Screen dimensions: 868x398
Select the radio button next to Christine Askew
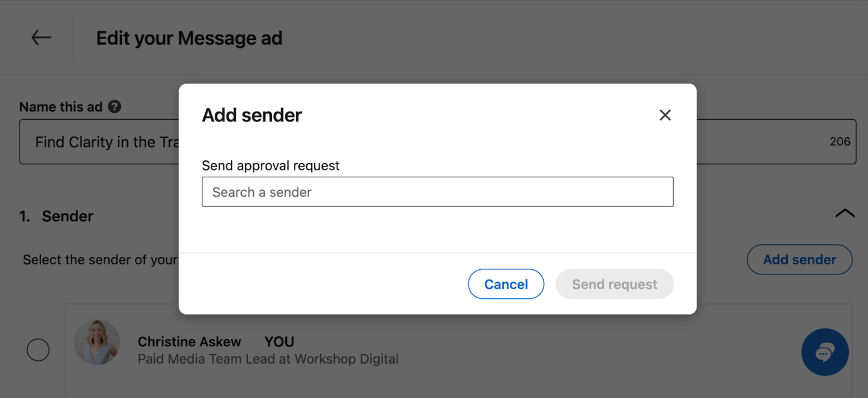[x=38, y=350]
